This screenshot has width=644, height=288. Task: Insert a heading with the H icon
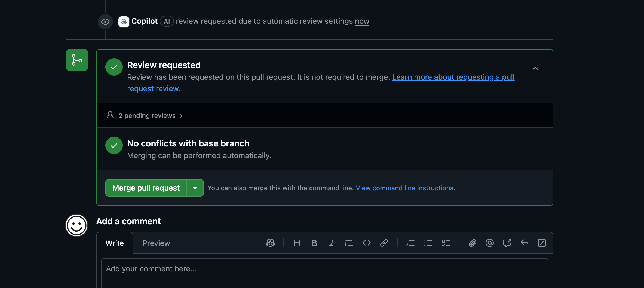pos(297,243)
